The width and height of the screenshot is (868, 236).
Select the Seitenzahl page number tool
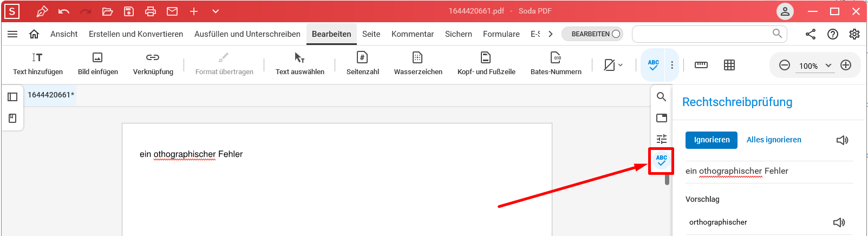click(x=362, y=57)
